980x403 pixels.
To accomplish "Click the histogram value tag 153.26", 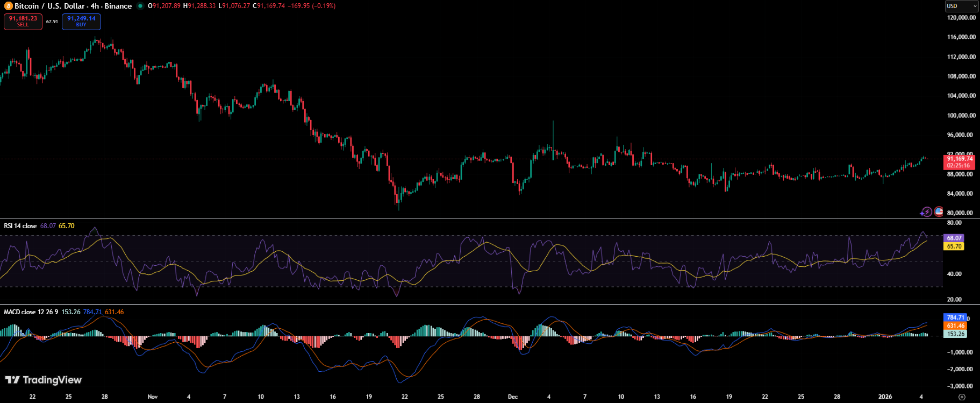I will click(955, 334).
